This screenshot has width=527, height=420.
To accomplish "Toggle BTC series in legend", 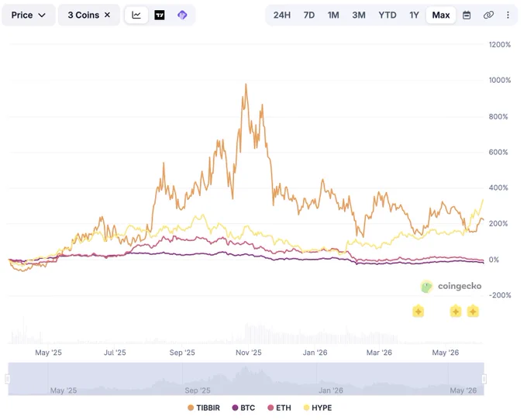I will 243,408.
